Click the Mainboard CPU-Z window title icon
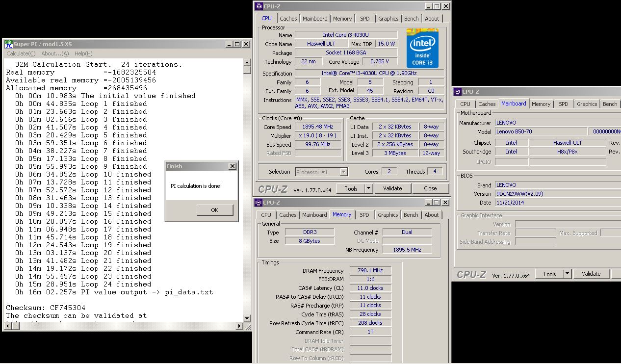Screen dimensions: 621x364 (458, 92)
